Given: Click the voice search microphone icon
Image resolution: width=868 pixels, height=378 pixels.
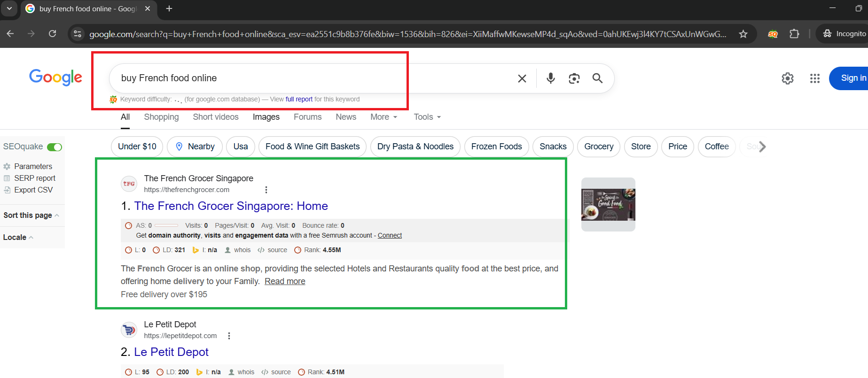Looking at the screenshot, I should (550, 78).
